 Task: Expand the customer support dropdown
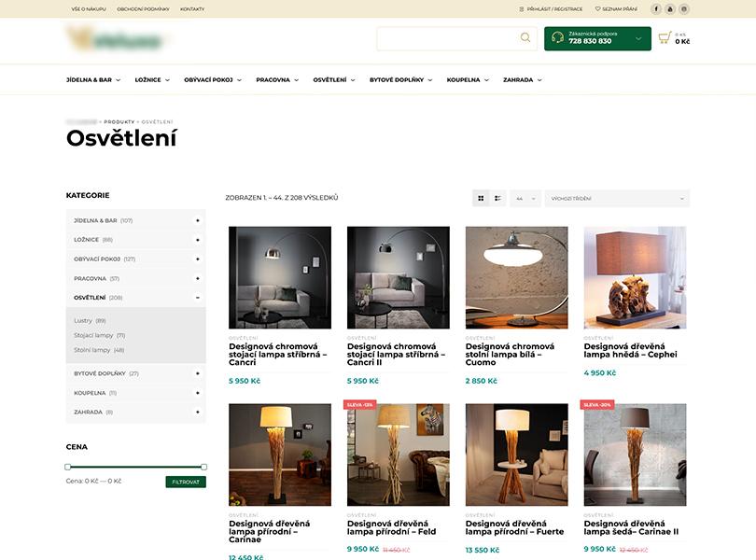[637, 38]
